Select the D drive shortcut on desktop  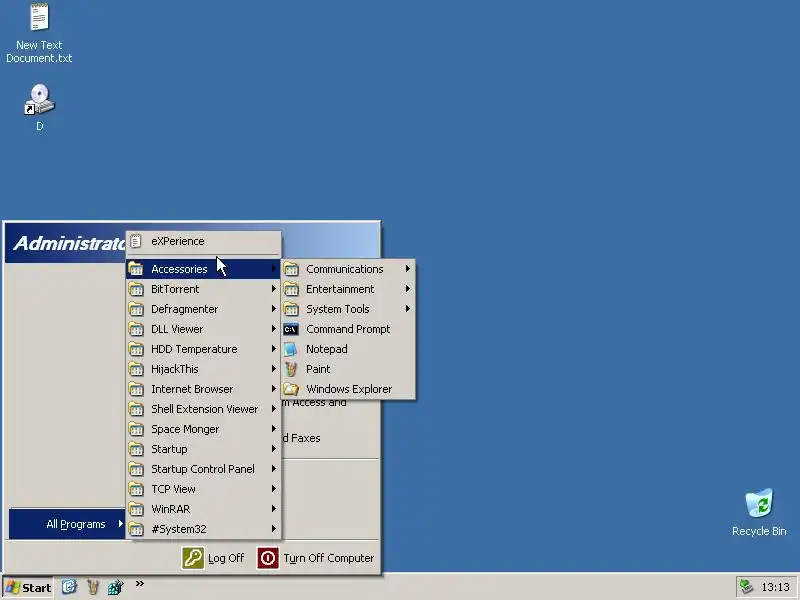[x=39, y=108]
